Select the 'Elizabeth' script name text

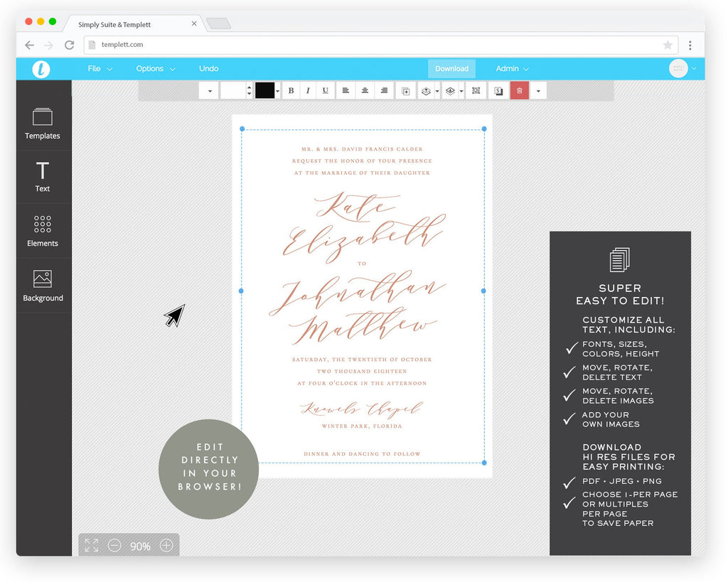tap(365, 238)
